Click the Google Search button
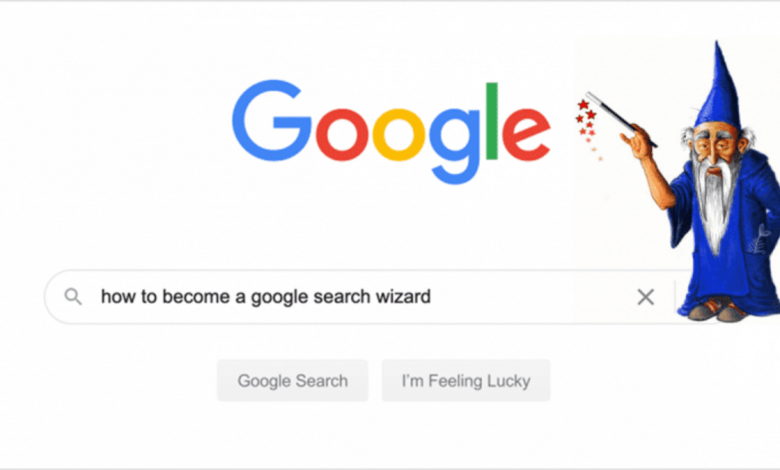Viewport: 780px width, 470px height. [292, 380]
